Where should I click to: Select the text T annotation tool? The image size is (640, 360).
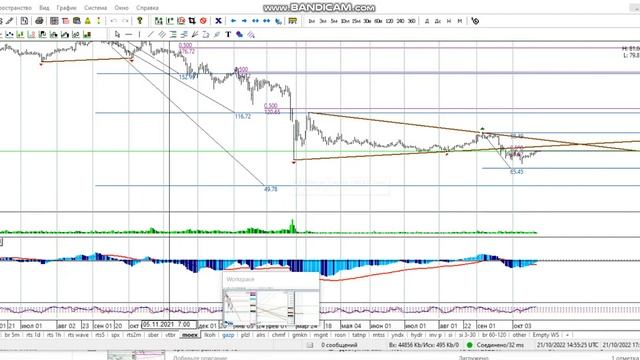click(x=228, y=35)
